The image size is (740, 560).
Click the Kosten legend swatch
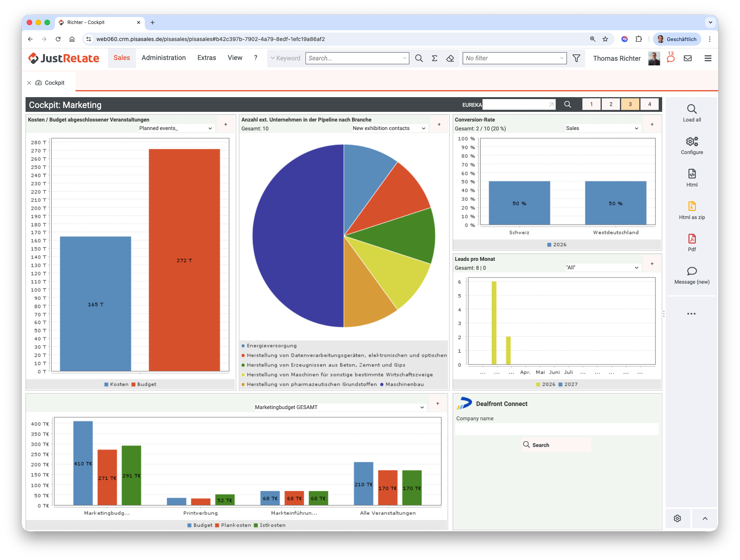click(x=106, y=385)
